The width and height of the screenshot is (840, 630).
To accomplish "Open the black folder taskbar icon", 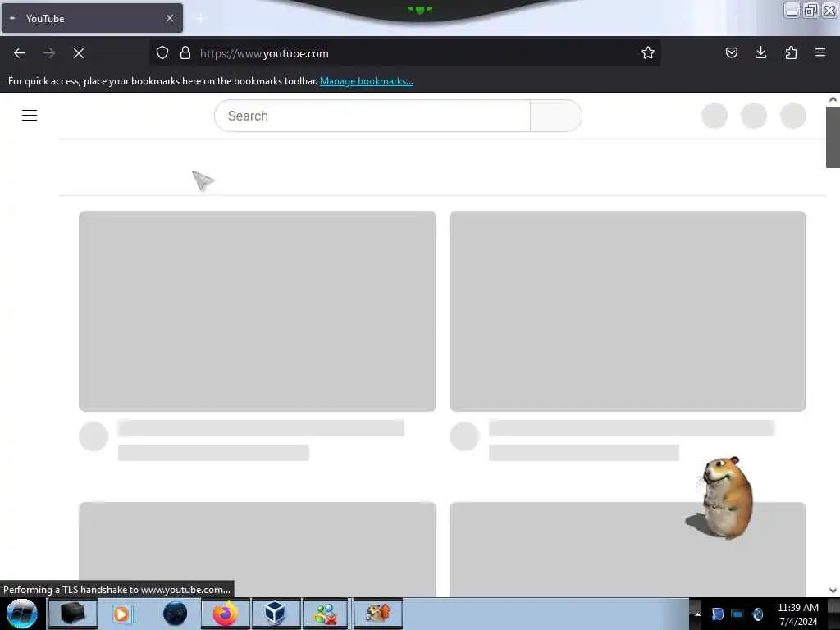I will [73, 614].
